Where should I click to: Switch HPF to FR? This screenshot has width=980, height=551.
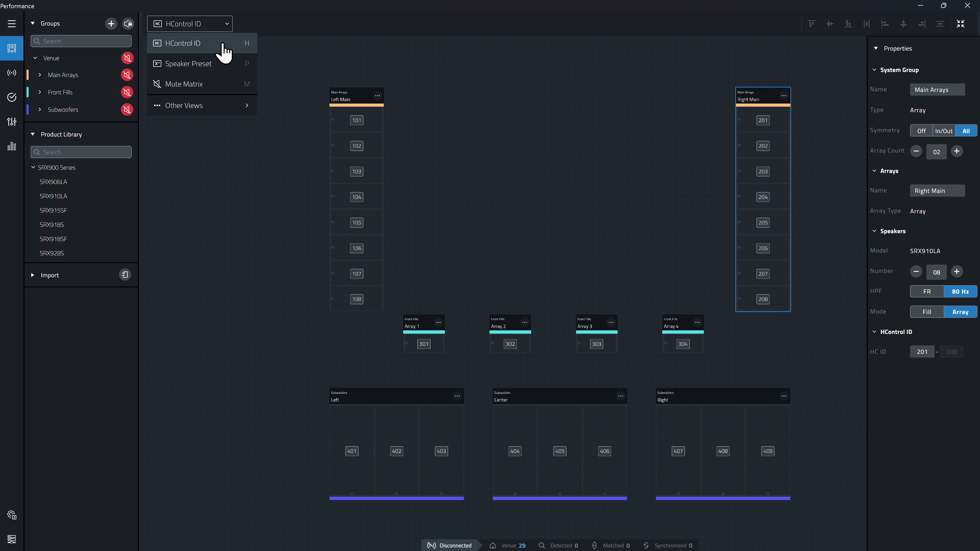click(927, 292)
